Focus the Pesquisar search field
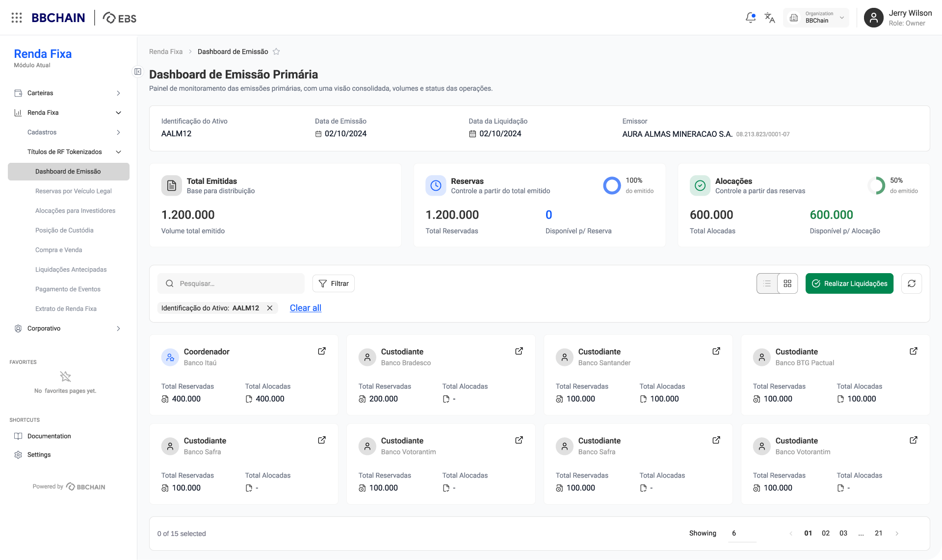Image resolution: width=942 pixels, height=560 pixels. pos(231,283)
